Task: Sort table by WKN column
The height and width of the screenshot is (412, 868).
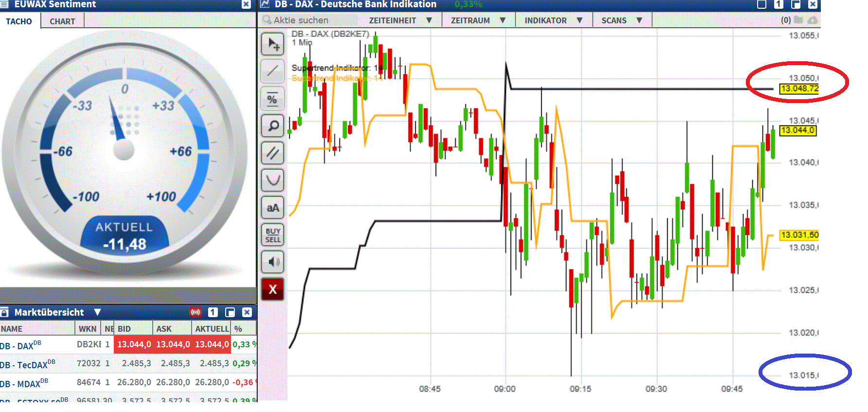Action: coord(88,329)
